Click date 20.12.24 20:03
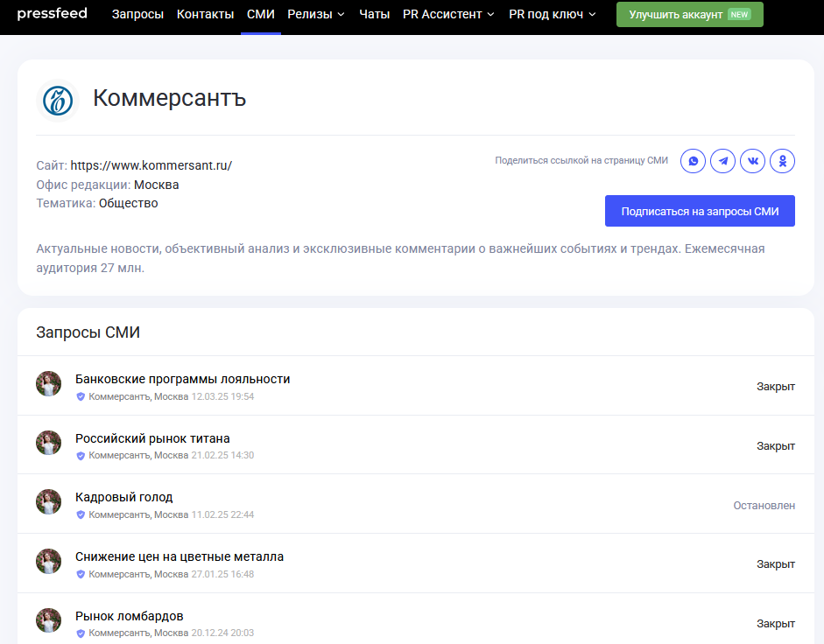The width and height of the screenshot is (824, 644). [222, 633]
